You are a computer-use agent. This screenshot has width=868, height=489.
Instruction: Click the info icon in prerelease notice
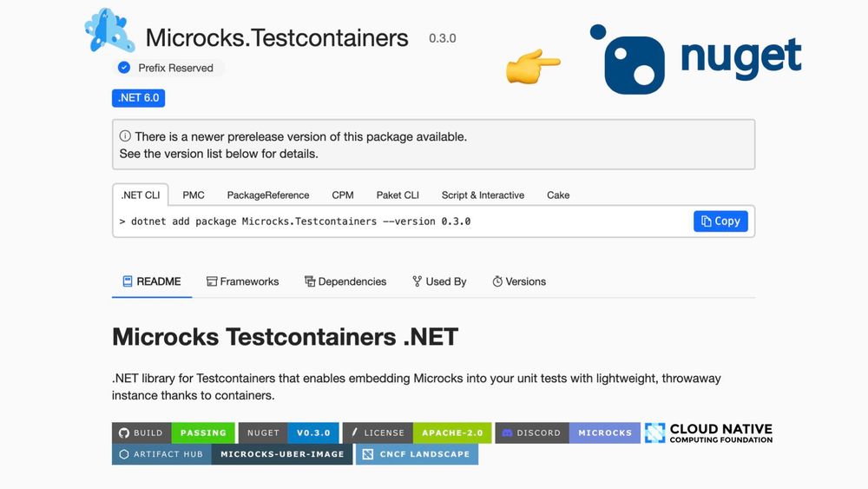tap(125, 136)
